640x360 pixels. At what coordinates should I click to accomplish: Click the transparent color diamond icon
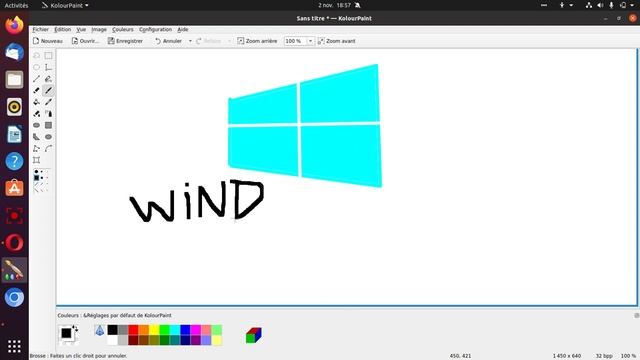pos(100,330)
